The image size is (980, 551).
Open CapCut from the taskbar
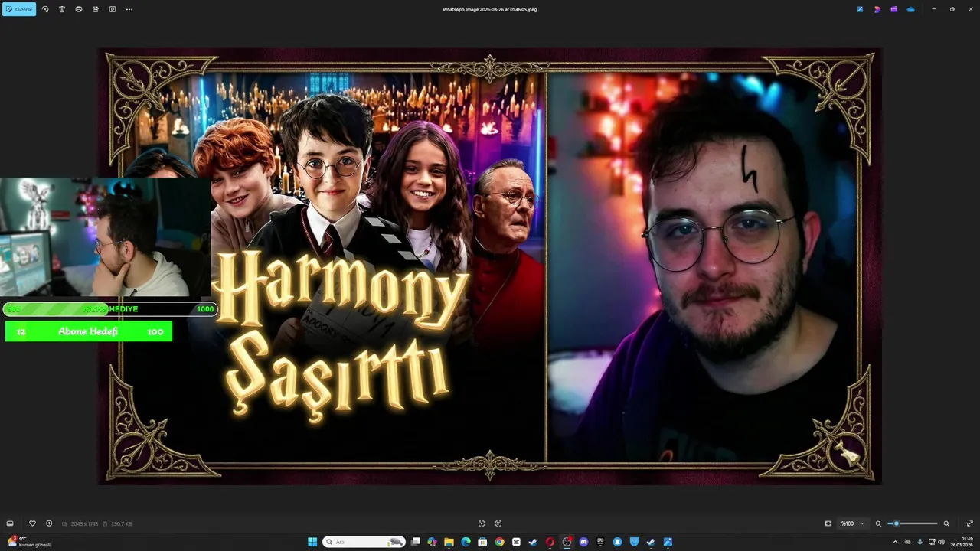(516, 542)
